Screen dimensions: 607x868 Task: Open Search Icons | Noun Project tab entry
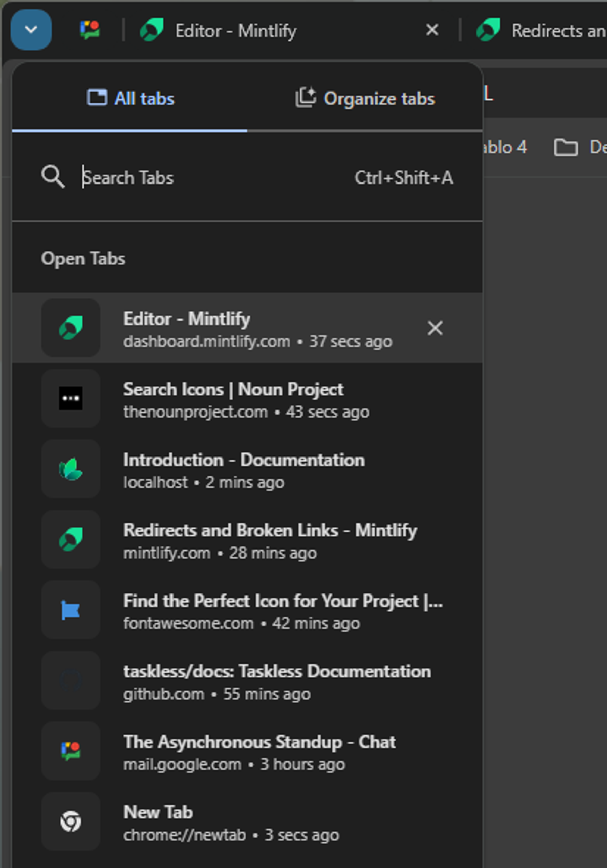[x=247, y=399]
